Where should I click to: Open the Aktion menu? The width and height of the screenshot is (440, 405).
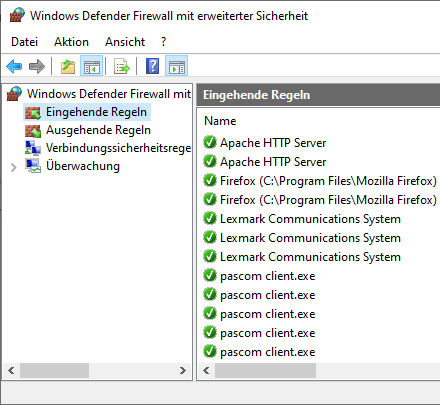pos(71,42)
